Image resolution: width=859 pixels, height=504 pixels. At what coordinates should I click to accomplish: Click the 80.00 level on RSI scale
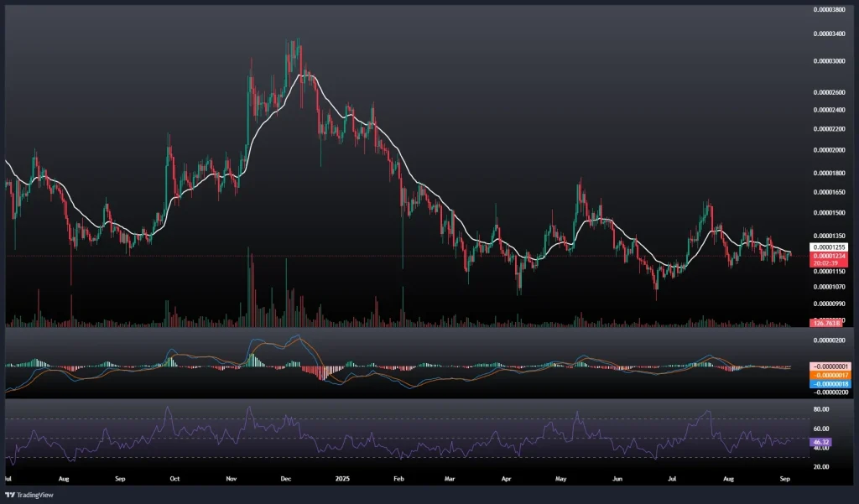coord(822,409)
